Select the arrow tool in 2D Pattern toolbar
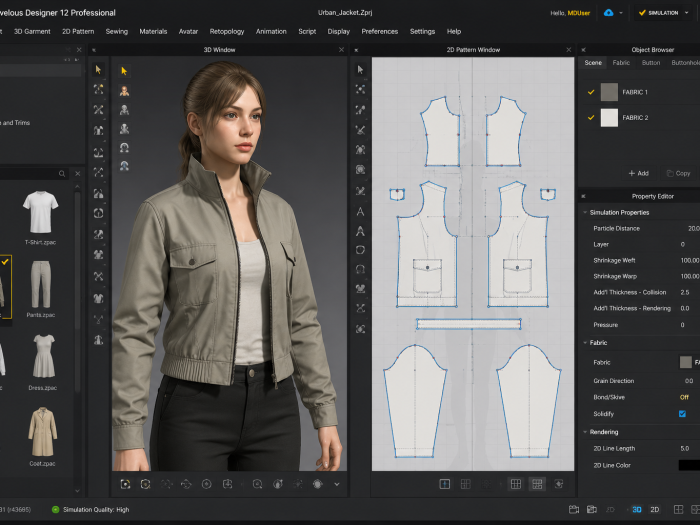Screen dimensions: 700x525 click(x=360, y=70)
